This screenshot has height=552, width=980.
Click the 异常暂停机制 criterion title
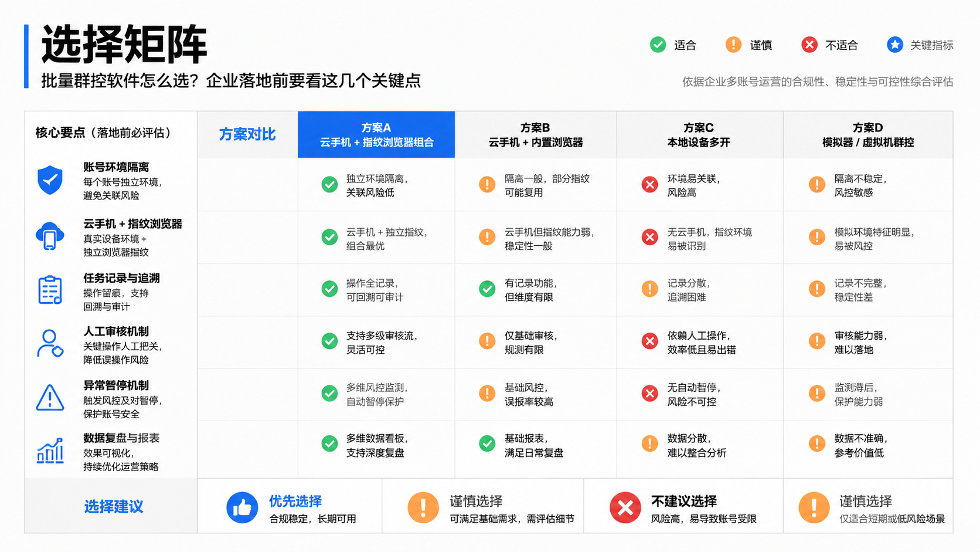pyautogui.click(x=116, y=385)
